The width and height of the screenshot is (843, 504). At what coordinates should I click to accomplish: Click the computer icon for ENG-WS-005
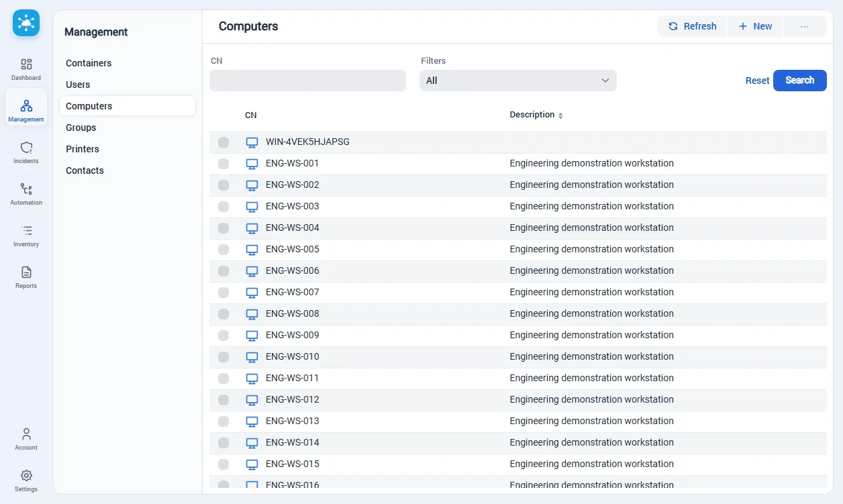tap(252, 250)
